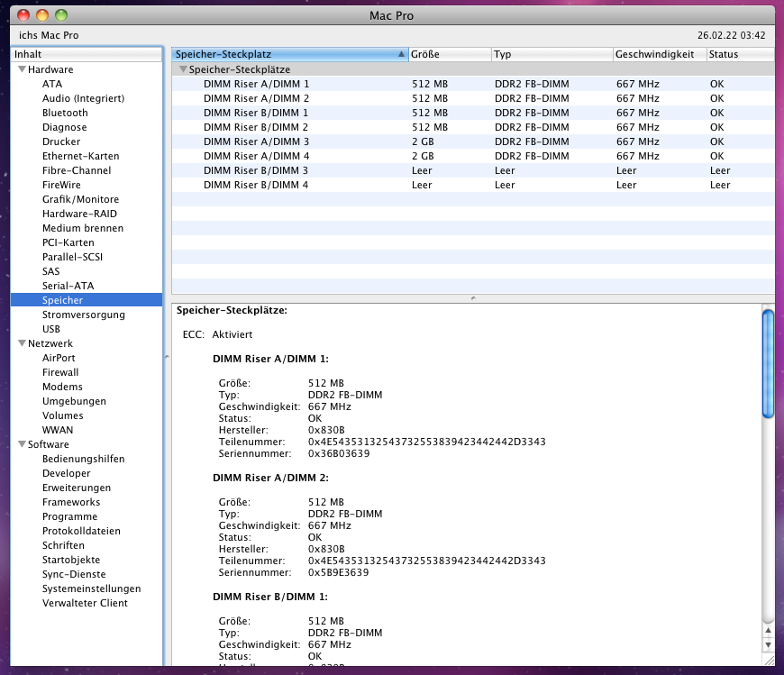Open the SAS section
This screenshot has width=784, height=675.
tap(51, 271)
